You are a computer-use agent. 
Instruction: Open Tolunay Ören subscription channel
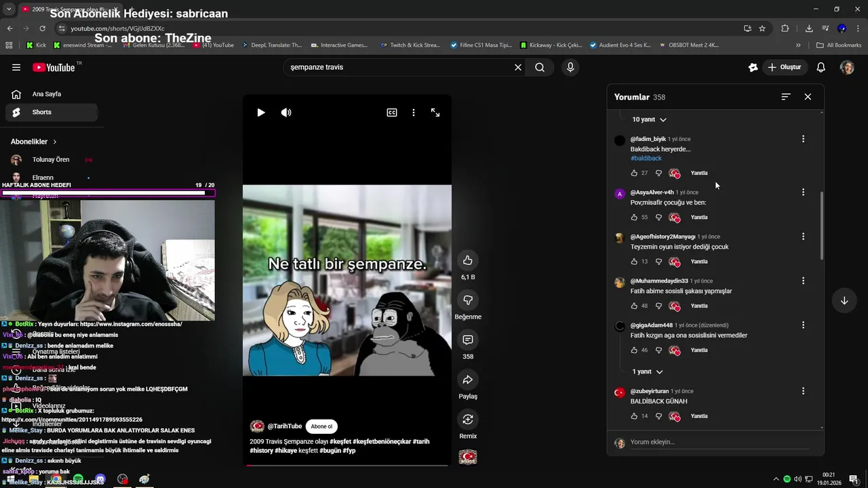click(x=52, y=160)
